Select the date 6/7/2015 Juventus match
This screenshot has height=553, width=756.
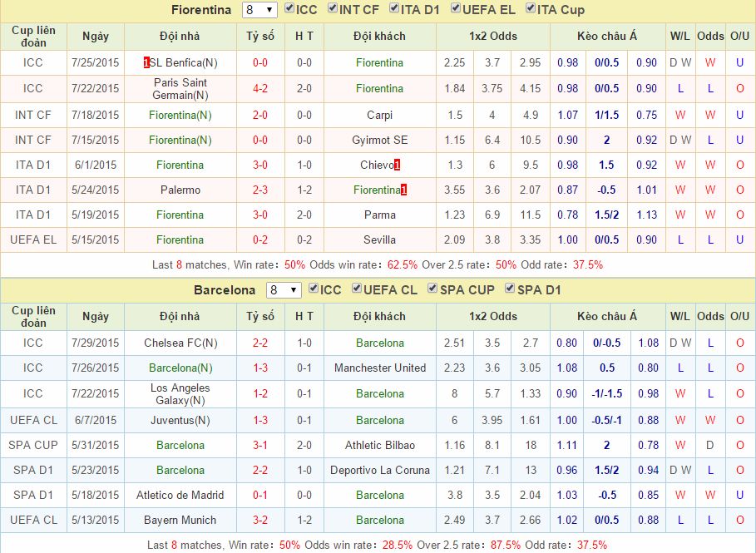tap(96, 421)
